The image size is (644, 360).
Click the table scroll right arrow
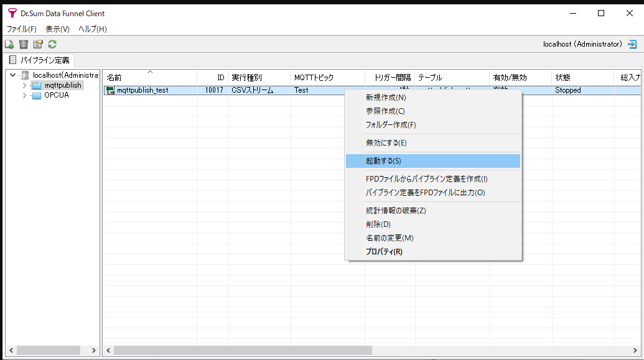tap(635, 351)
